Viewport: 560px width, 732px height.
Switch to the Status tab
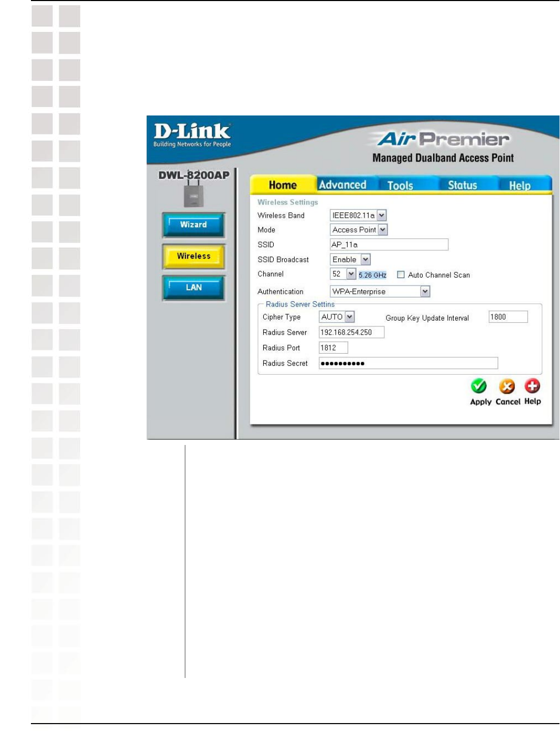[x=462, y=185]
